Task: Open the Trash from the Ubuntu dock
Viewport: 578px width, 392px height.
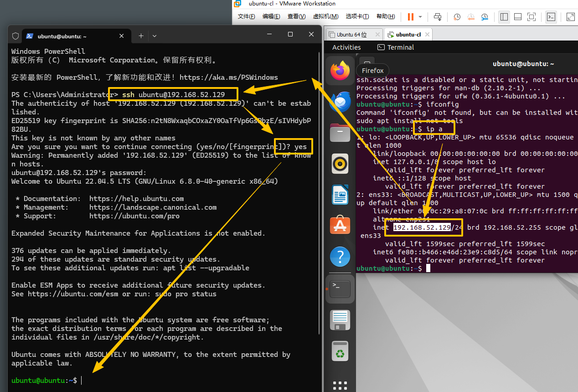Action: click(x=340, y=351)
